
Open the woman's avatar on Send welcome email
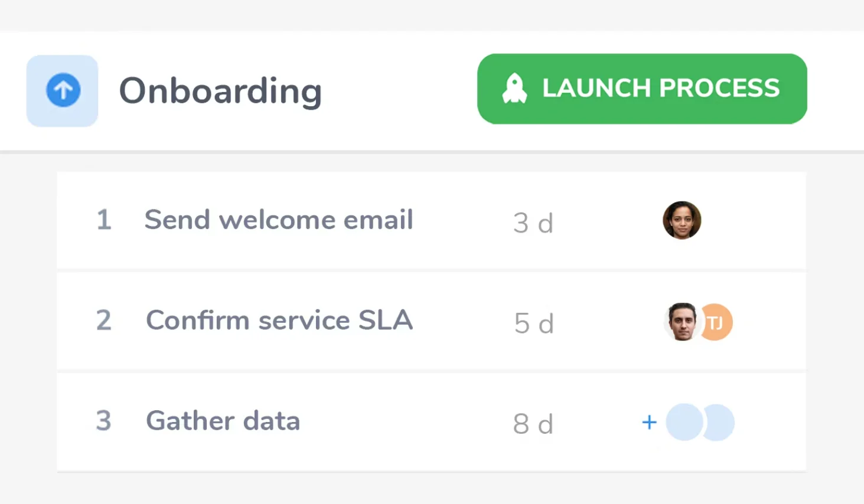coord(682,220)
